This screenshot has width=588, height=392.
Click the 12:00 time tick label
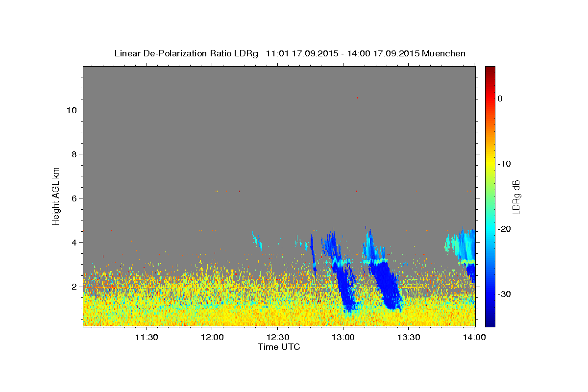[212, 337]
